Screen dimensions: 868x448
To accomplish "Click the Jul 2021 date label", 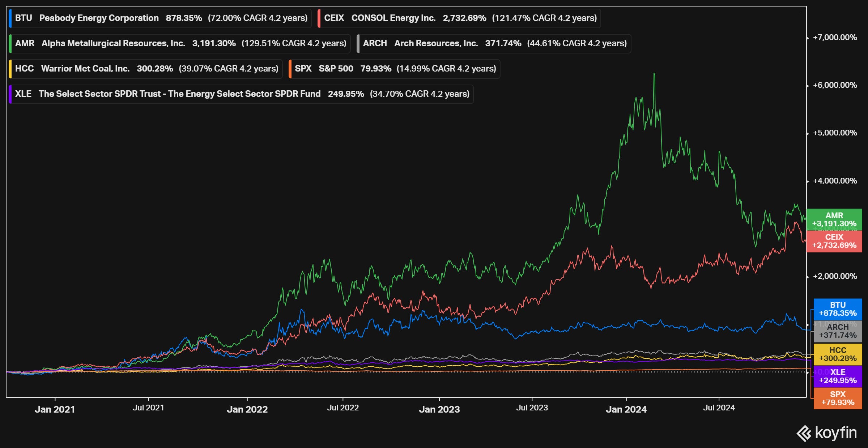I will pos(148,408).
